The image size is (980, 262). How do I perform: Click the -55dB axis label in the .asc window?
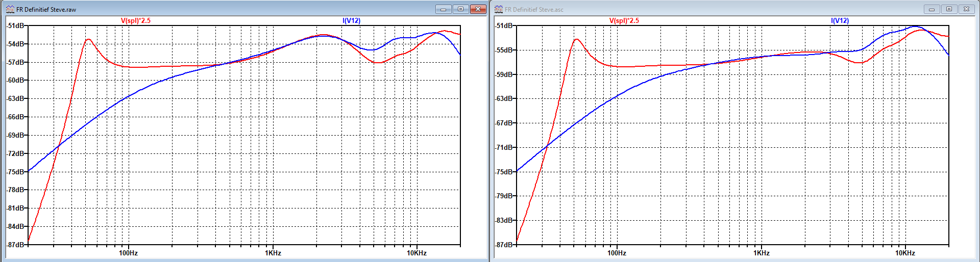tap(504, 50)
